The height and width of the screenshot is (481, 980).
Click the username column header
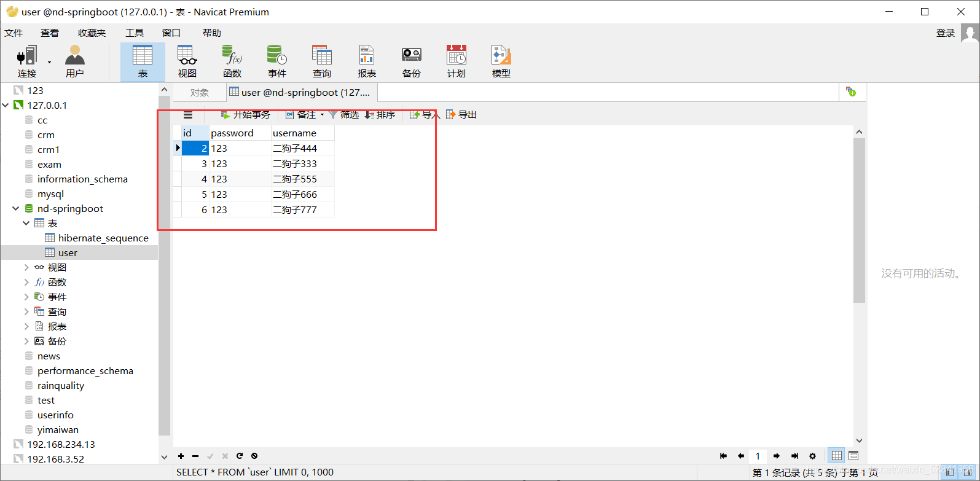coord(303,133)
